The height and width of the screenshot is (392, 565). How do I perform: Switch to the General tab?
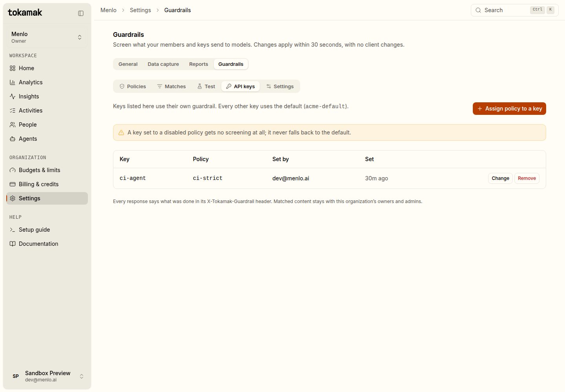point(128,64)
